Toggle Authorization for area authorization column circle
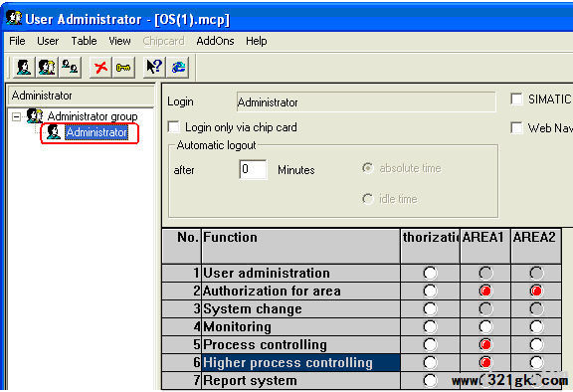 430,291
